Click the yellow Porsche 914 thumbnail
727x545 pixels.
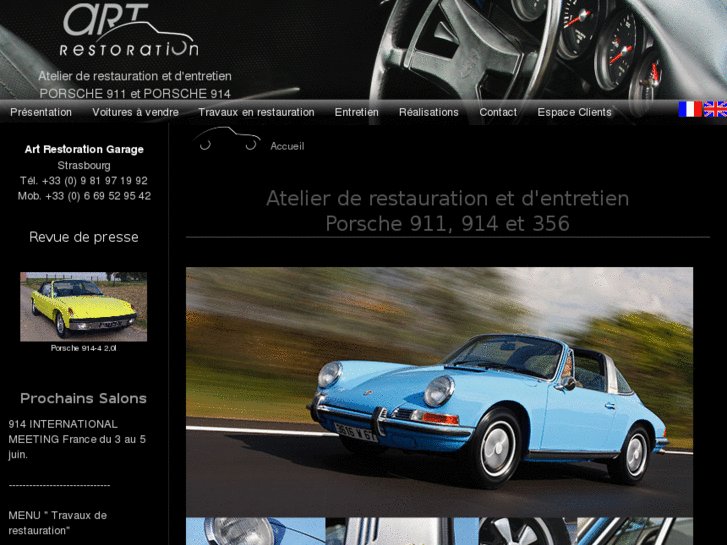point(83,307)
